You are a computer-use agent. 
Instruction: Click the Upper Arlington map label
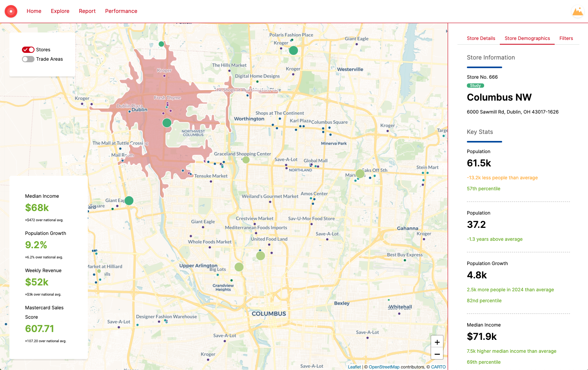[x=198, y=265]
